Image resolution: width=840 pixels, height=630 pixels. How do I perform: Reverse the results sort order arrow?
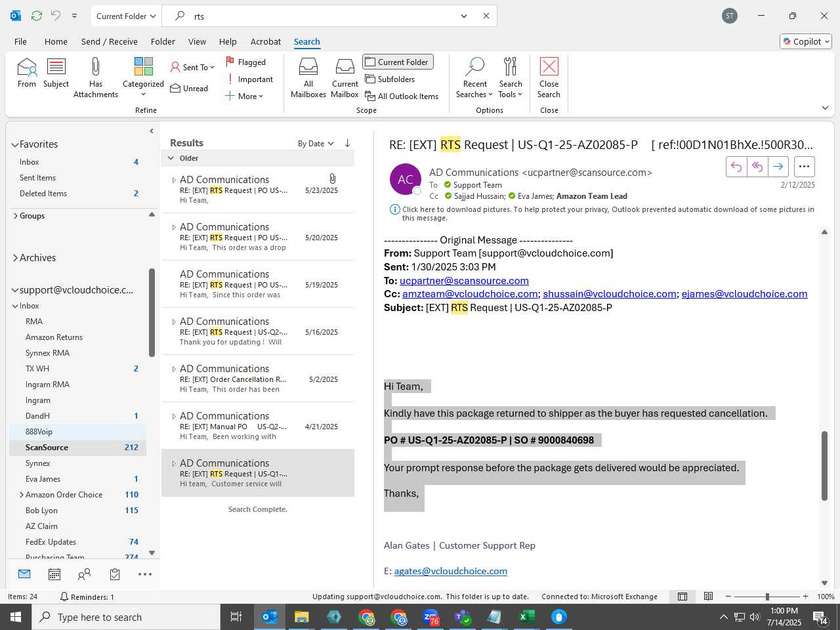click(347, 143)
